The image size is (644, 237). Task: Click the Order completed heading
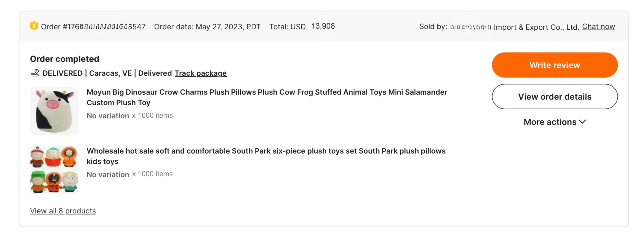[x=64, y=59]
